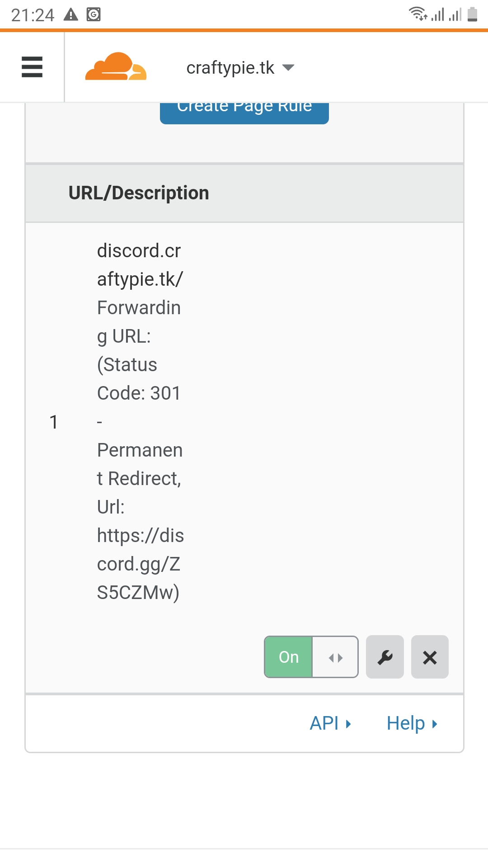
Task: Delete the page rule using the X icon
Action: [429, 657]
